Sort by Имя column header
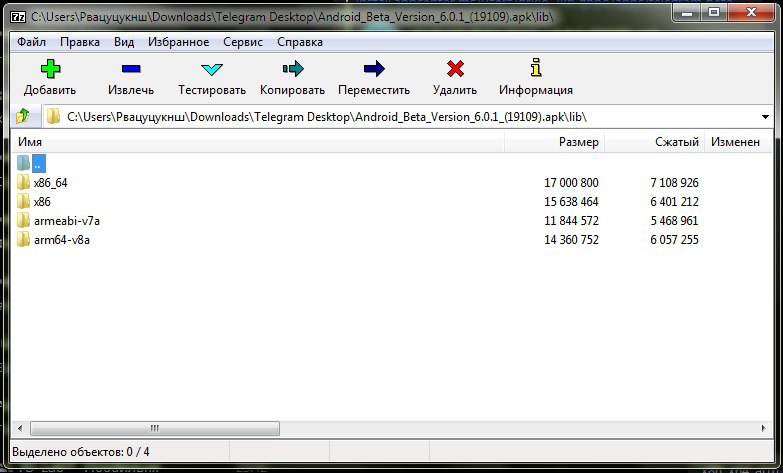Image resolution: width=783 pixels, height=473 pixels. [258, 142]
